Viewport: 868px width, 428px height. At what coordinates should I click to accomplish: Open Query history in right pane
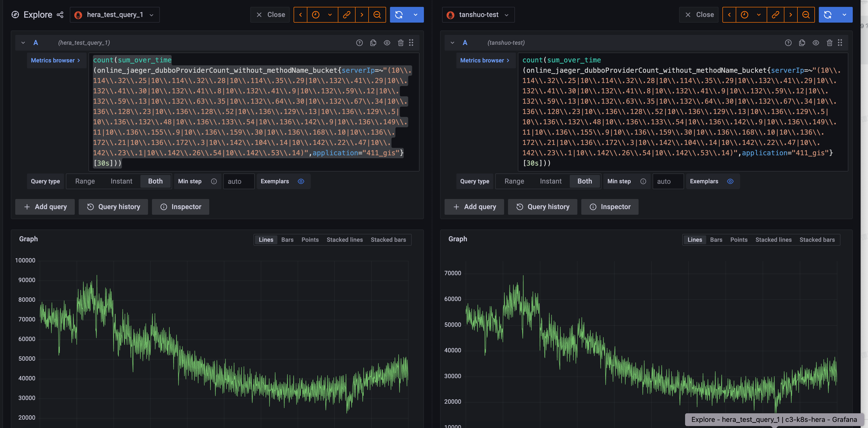(x=542, y=207)
